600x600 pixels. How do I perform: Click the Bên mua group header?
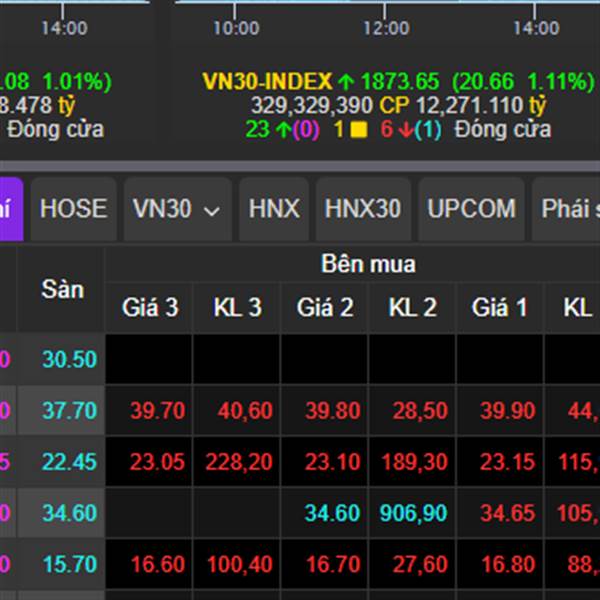pyautogui.click(x=368, y=264)
